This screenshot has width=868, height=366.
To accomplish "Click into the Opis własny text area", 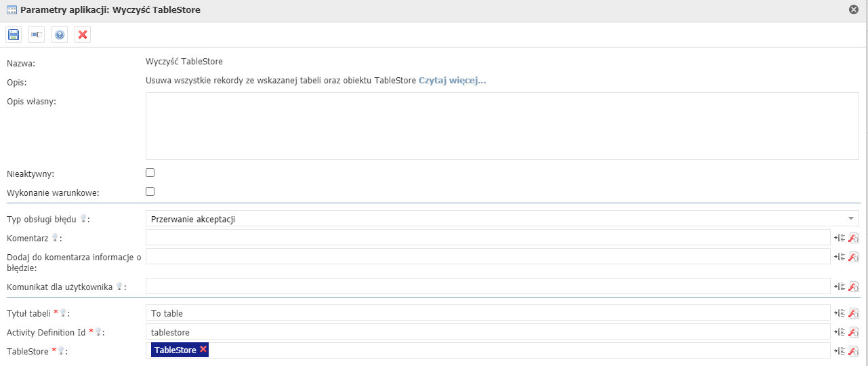I will tap(502, 126).
